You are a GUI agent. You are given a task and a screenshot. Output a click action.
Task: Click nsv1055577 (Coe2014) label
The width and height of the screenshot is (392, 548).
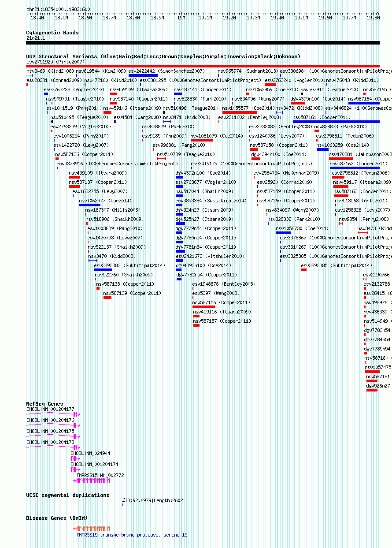pos(248,108)
